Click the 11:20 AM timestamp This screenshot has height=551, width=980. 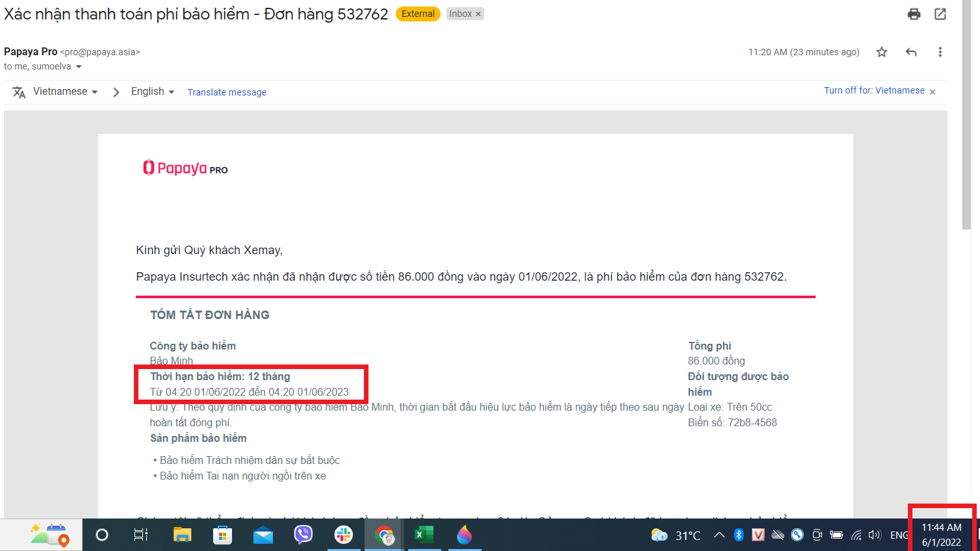coord(804,52)
